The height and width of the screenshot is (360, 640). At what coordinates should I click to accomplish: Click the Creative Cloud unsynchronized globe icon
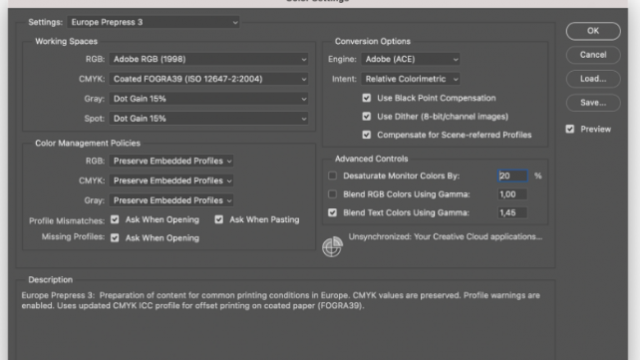tap(332, 247)
